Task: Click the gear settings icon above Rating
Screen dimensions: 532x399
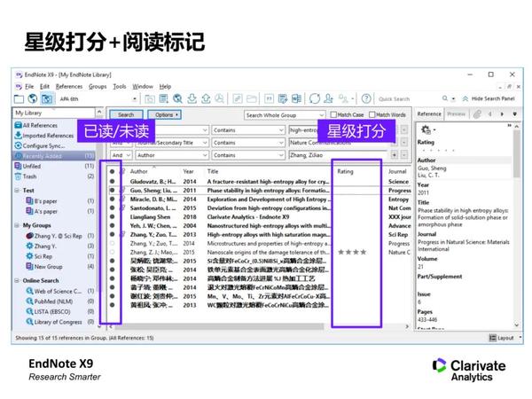Action: [x=426, y=129]
